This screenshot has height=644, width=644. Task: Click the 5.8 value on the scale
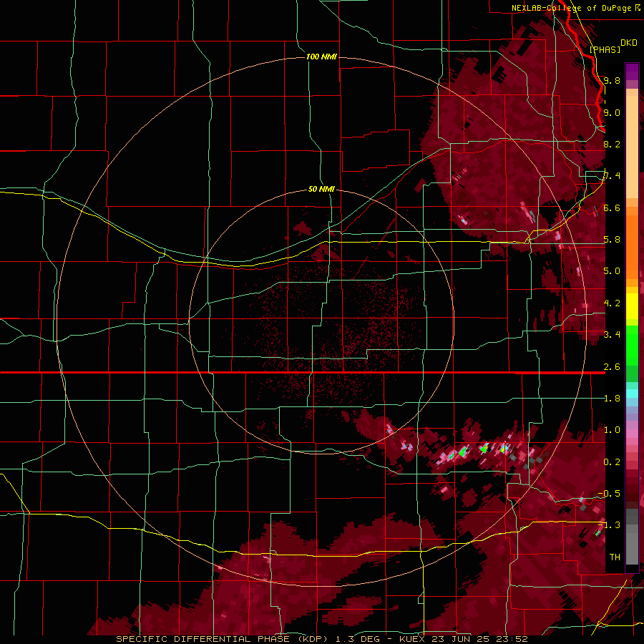(x=612, y=240)
